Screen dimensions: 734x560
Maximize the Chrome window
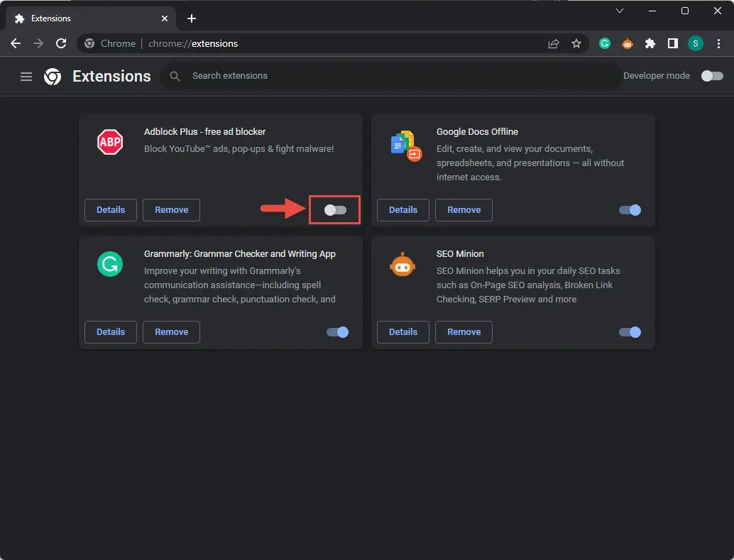tap(685, 11)
